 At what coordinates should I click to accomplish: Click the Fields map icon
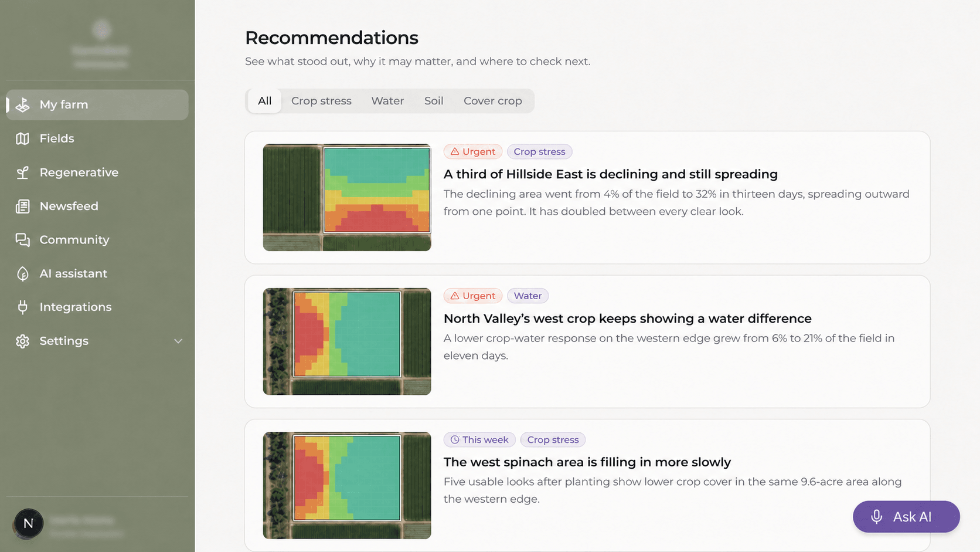(22, 138)
